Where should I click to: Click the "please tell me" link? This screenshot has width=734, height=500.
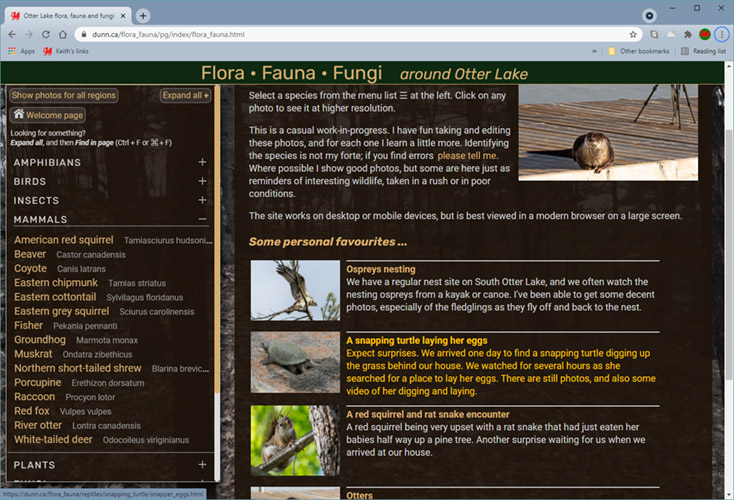click(x=467, y=156)
